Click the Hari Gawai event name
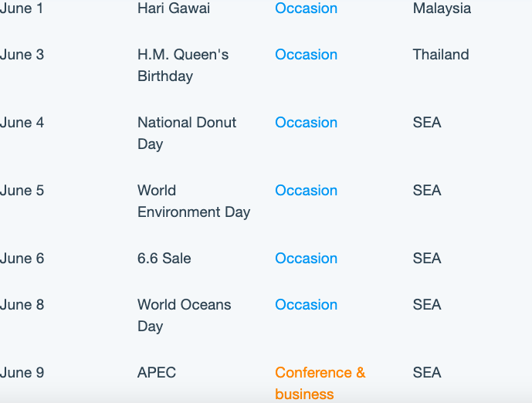 (x=173, y=8)
